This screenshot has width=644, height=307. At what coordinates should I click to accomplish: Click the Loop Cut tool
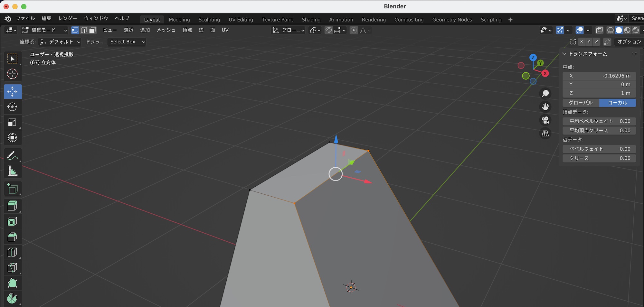(x=12, y=252)
